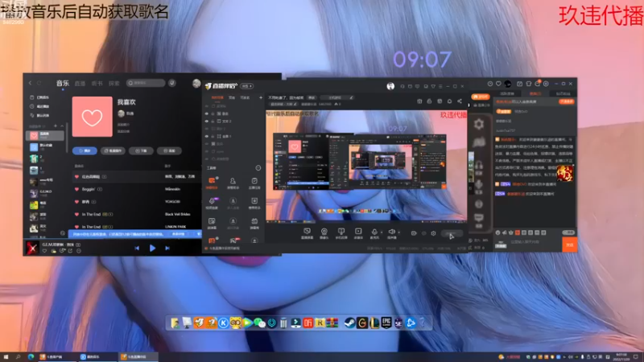Toggle visibility of the 全屏 1 source
644x362 pixels.
coord(207,136)
